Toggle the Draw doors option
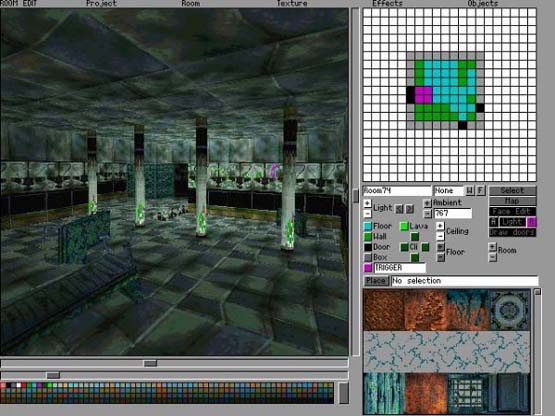The image size is (555, 416). pos(512,232)
